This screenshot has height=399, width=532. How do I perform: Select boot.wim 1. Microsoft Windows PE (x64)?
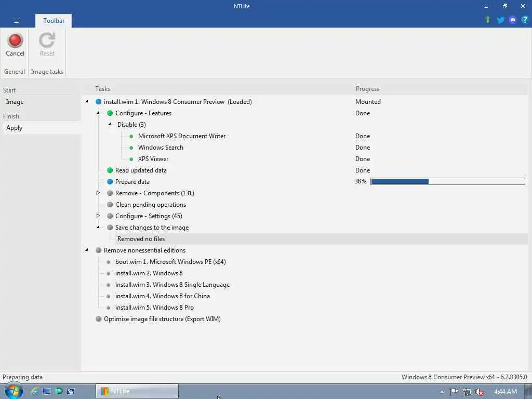[170, 262]
